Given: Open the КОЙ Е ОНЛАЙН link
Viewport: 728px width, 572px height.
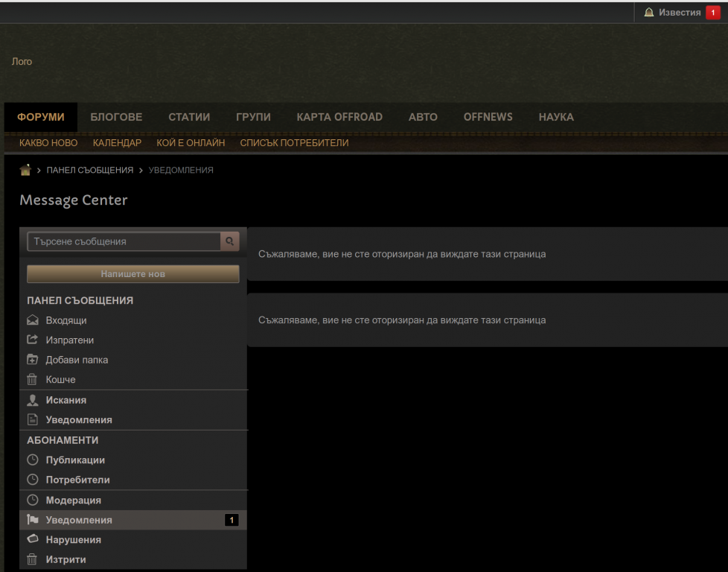Looking at the screenshot, I should (x=191, y=143).
